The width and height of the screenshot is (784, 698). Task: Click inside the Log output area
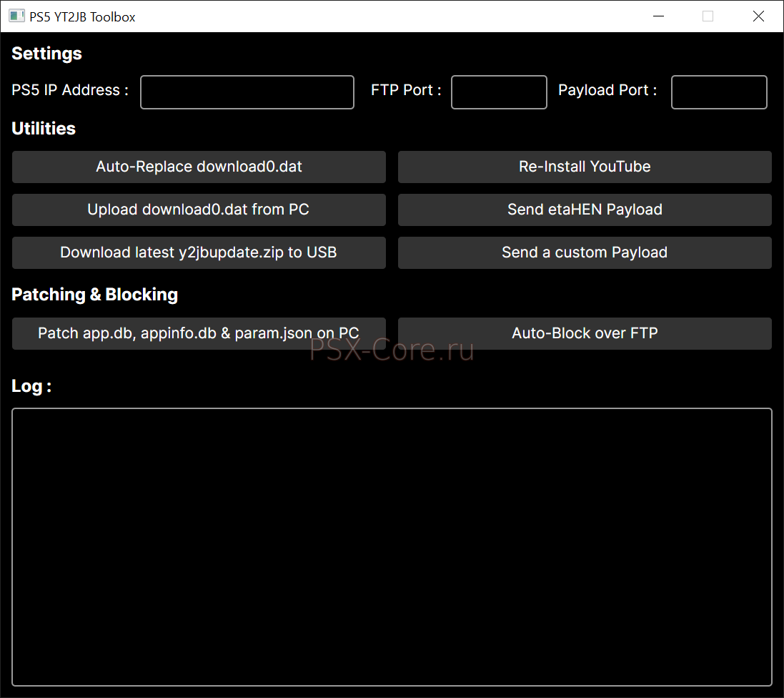click(x=392, y=547)
